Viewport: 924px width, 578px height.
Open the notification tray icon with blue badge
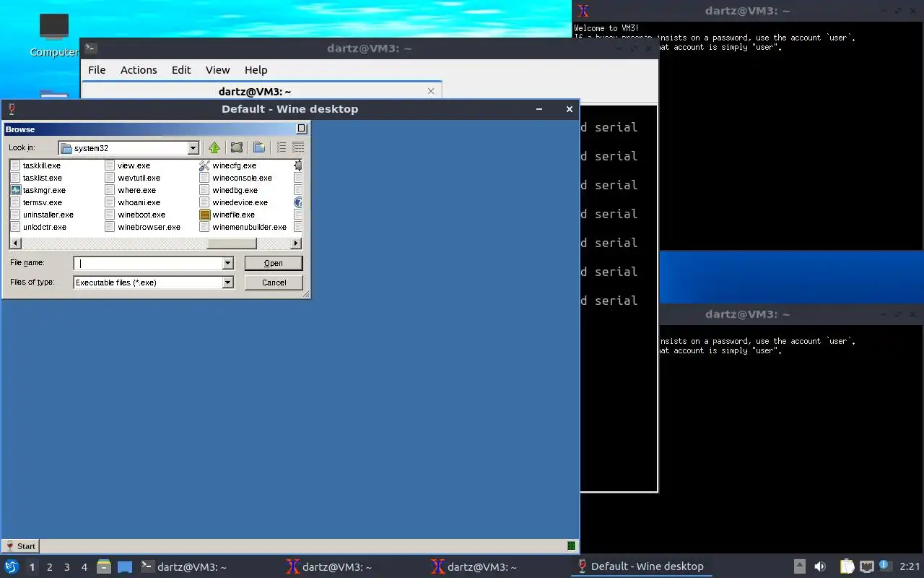point(885,566)
